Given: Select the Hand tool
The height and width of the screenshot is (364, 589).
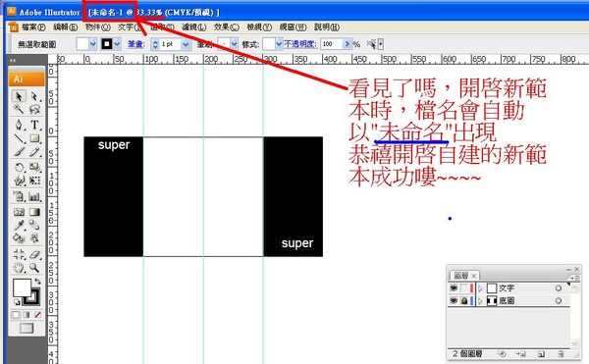Looking at the screenshot, I should click(x=19, y=268).
